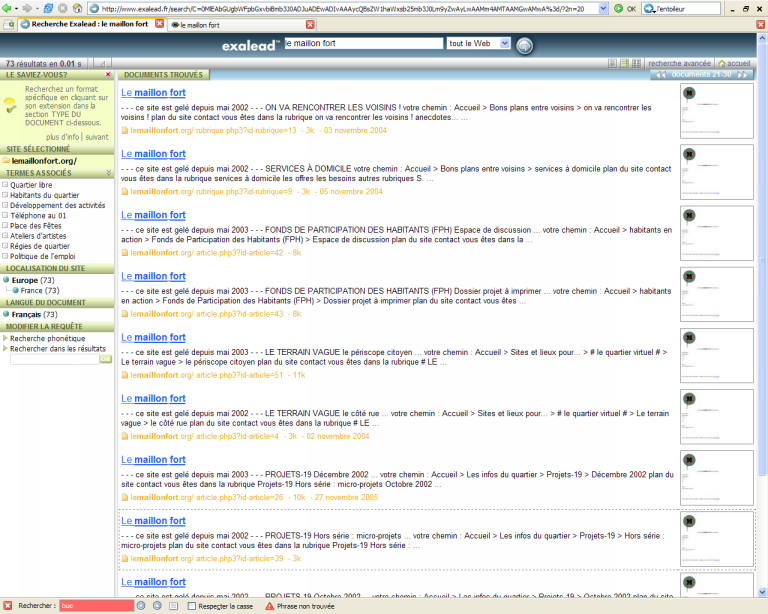The image size is (768, 614).
Task: Switch to grid thumbnails view icon
Action: coord(636,63)
